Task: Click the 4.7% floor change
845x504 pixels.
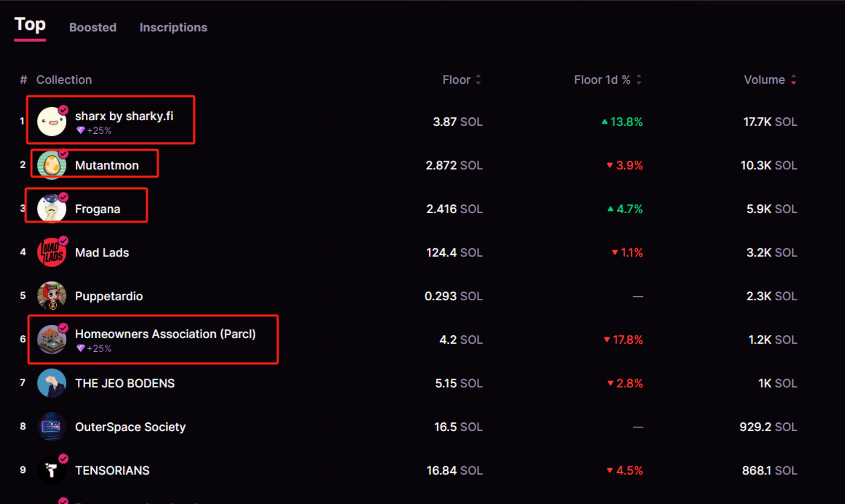Action: click(x=625, y=209)
